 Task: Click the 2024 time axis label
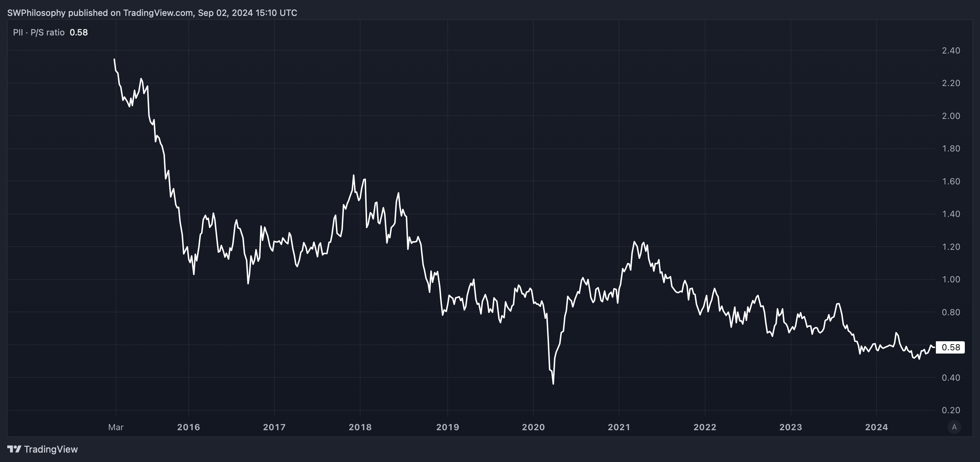[876, 427]
